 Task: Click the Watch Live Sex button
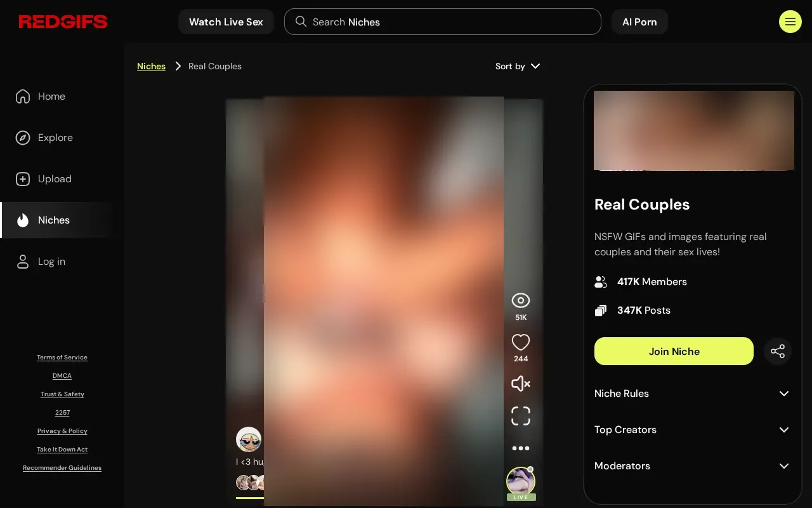coord(226,22)
